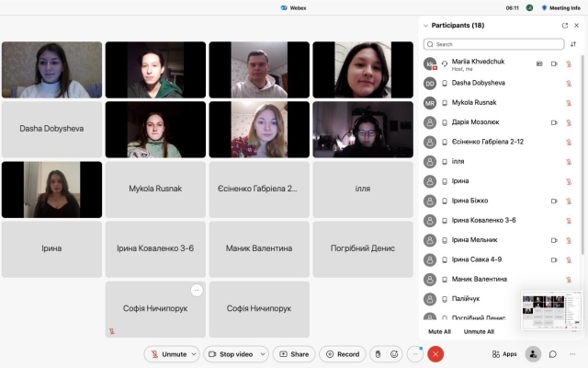Click the red end meeting button
588x368 pixels.
click(x=435, y=354)
